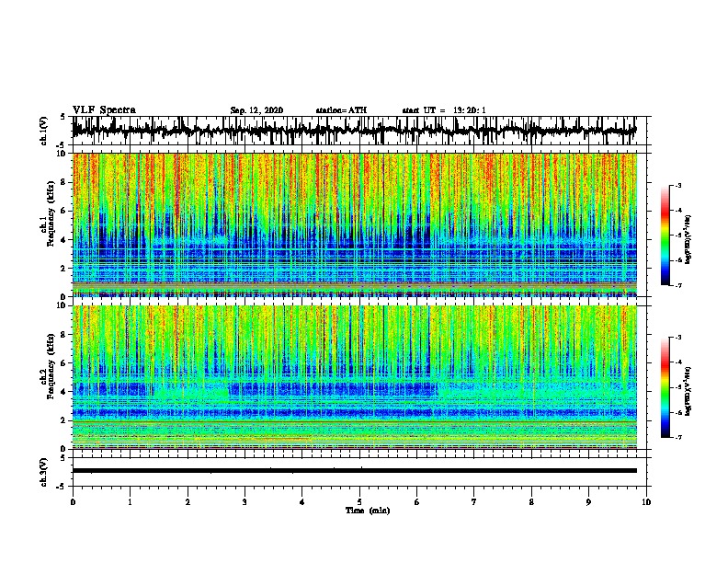The height and width of the screenshot is (563, 728).
Task: Click the "station=ATH" header label
Action: [x=341, y=110]
